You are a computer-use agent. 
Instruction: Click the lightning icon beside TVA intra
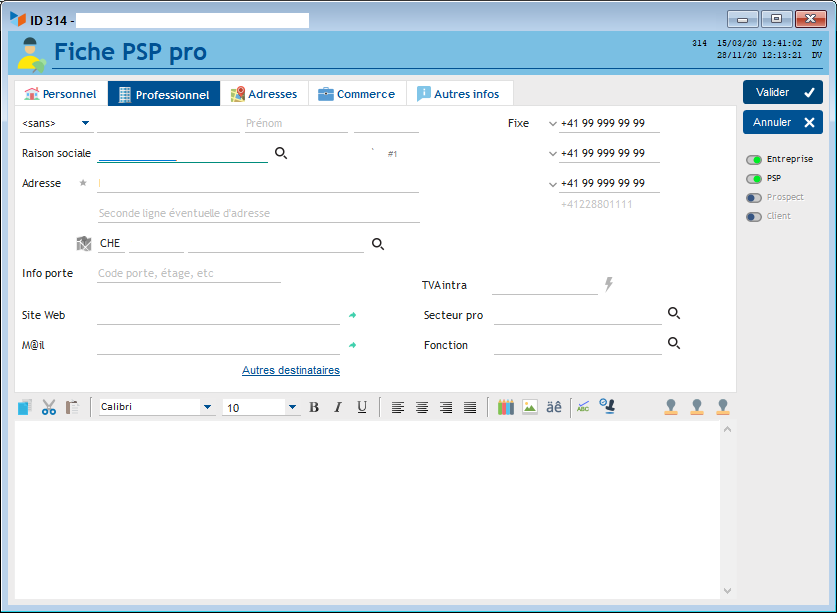[x=608, y=285]
